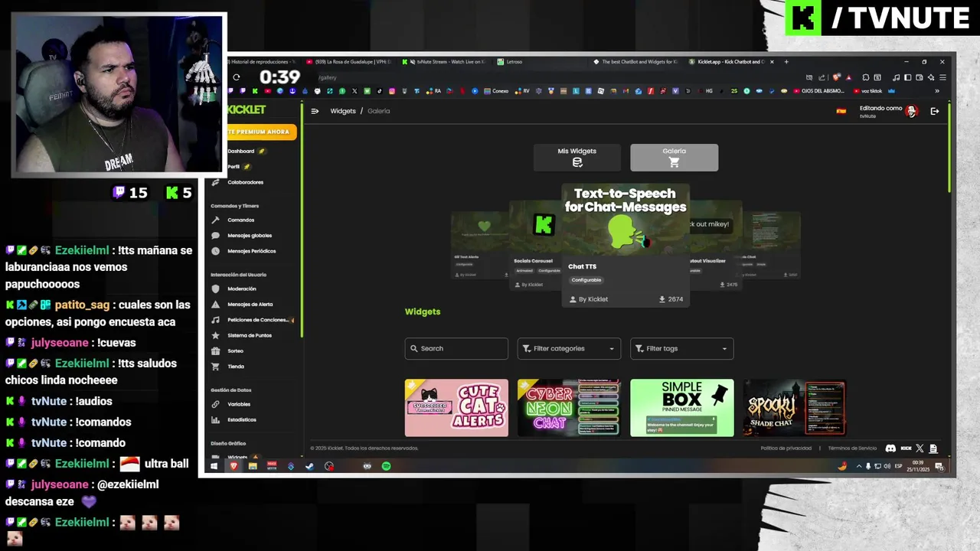Open Sorteo gift icon
Viewport: 980px width, 551px height.
point(216,350)
